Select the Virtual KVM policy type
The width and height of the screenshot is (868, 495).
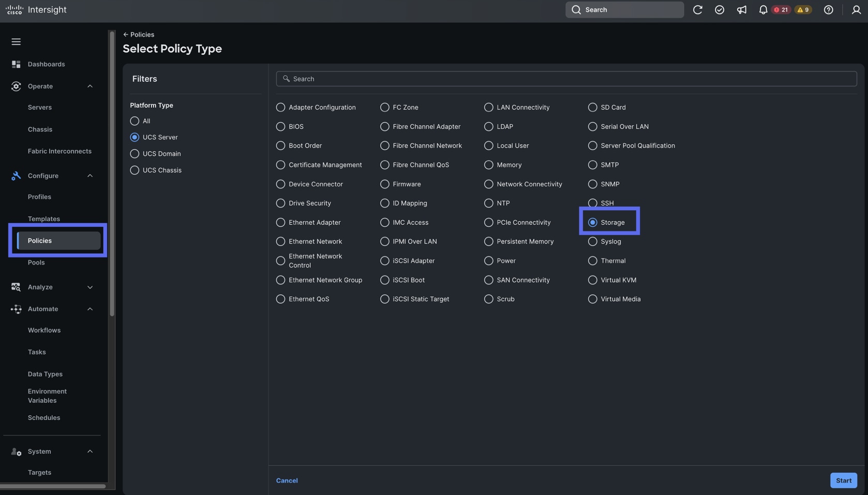click(592, 280)
